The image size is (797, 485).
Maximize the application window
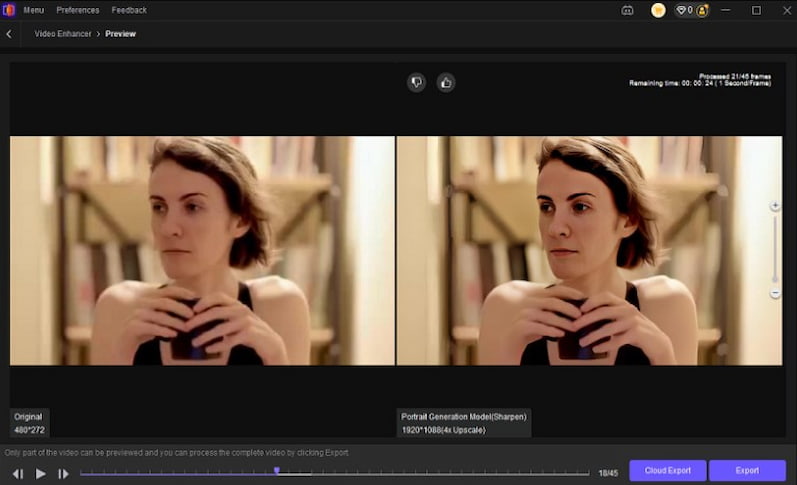[x=756, y=10]
